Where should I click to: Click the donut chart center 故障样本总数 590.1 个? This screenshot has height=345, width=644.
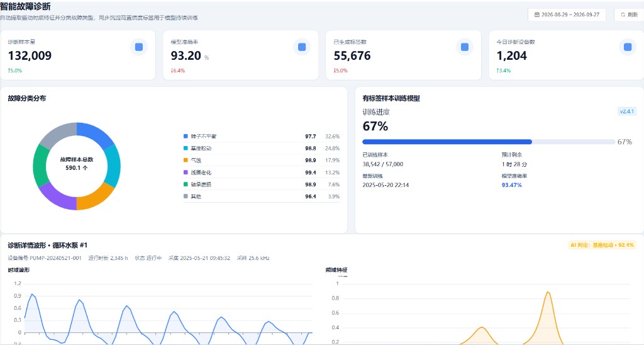(76, 164)
